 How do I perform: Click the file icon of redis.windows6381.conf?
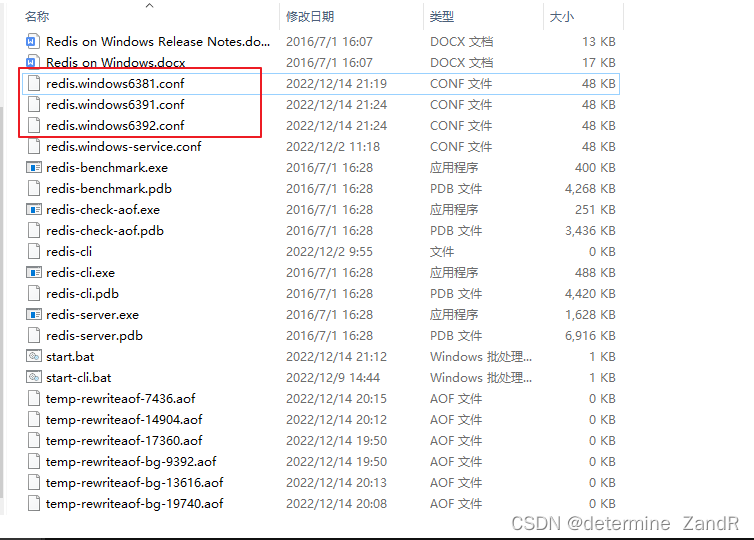(x=34, y=84)
